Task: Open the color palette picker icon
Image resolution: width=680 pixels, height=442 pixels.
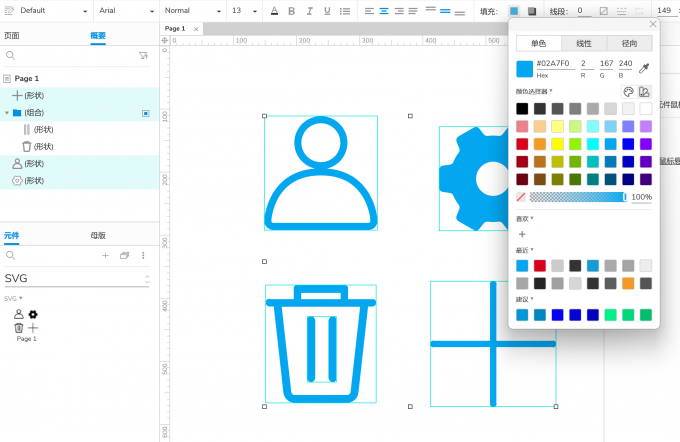Action: (628, 92)
